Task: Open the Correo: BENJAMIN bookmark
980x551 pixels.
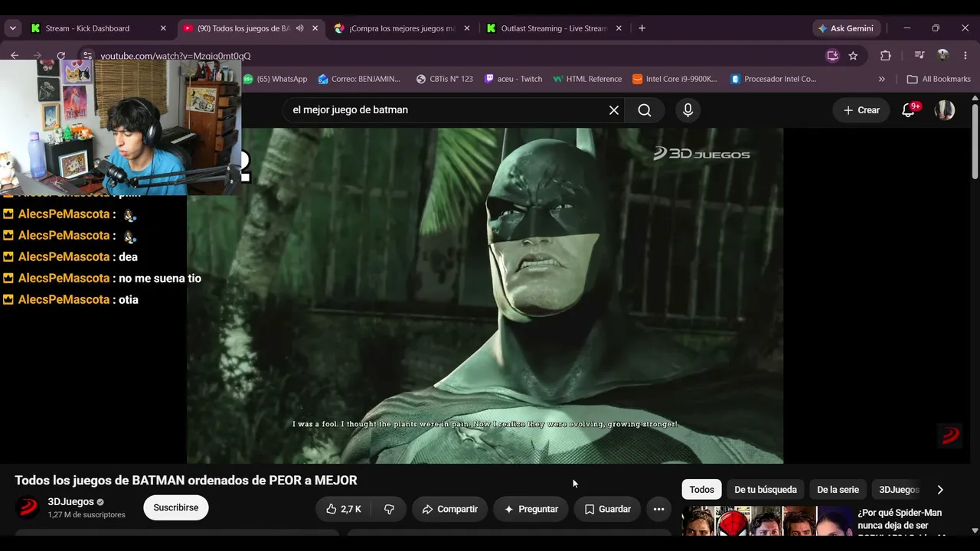Action: click(359, 79)
